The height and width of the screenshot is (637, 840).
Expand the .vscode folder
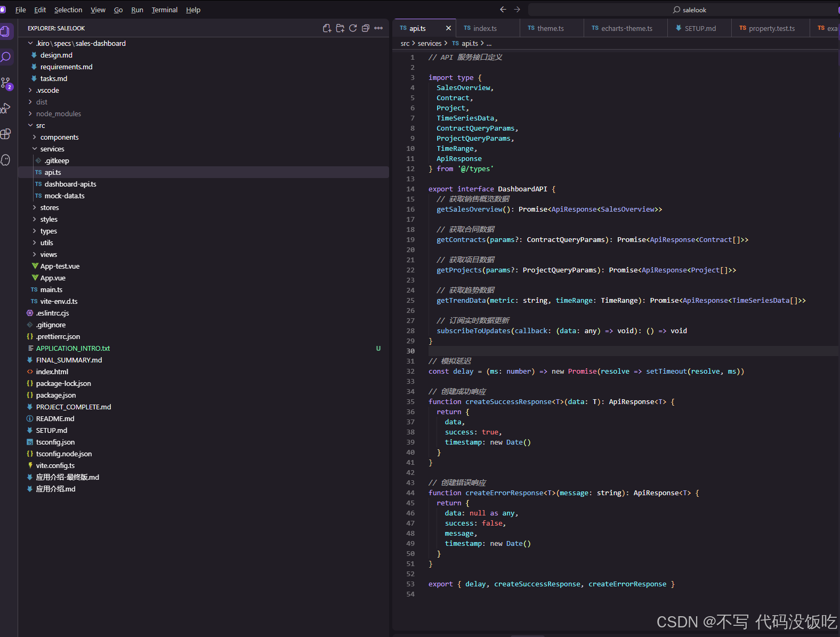[30, 90]
